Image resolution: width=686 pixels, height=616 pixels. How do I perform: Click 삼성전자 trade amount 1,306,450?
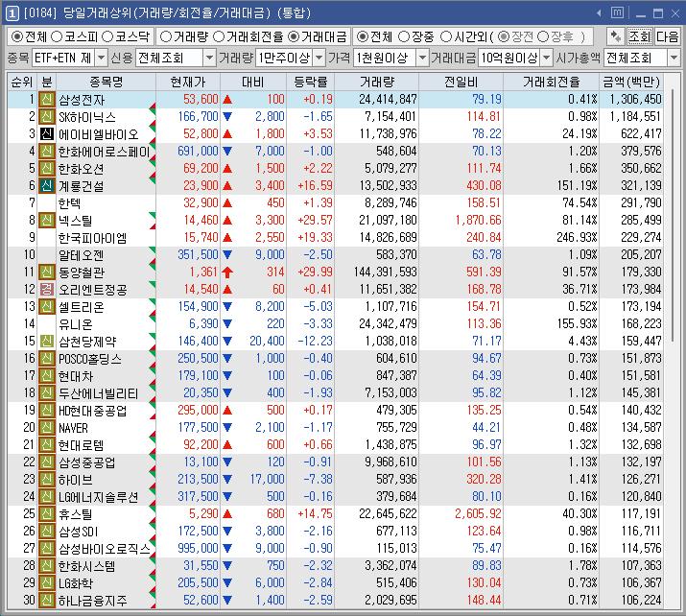pos(635,100)
